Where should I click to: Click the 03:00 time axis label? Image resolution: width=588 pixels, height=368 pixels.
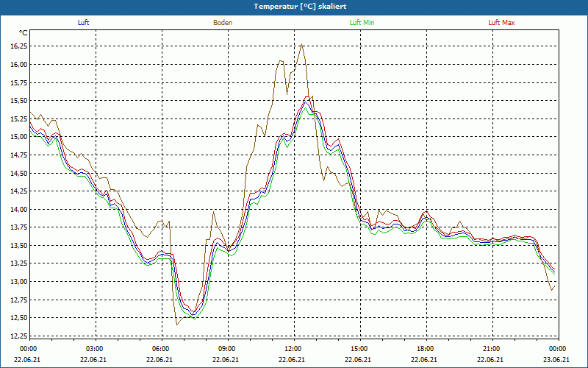tap(96, 349)
